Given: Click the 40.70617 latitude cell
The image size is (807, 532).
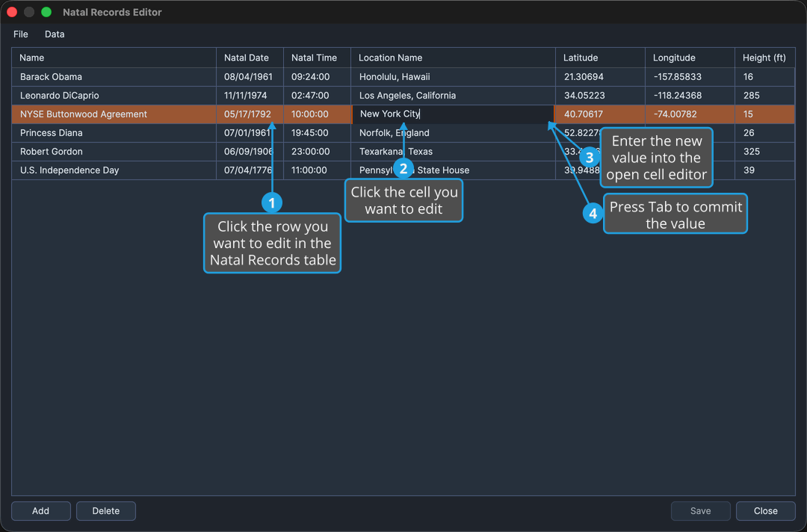Looking at the screenshot, I should [600, 114].
